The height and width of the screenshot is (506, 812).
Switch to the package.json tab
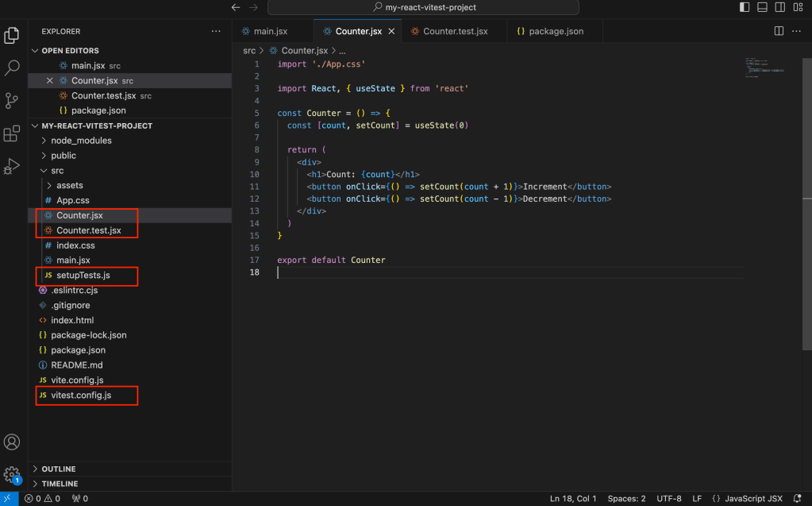556,32
